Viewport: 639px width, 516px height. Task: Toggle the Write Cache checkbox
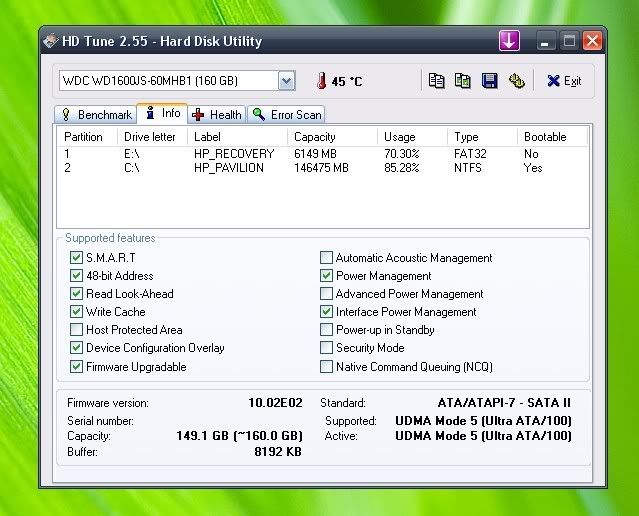click(76, 311)
